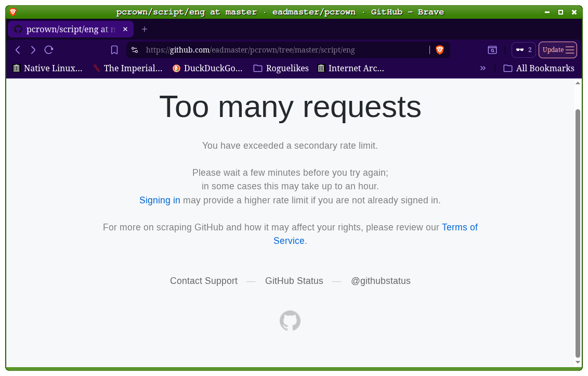The width and height of the screenshot is (588, 376).
Task: Click the scrollbar down arrow
Action: click(x=578, y=362)
